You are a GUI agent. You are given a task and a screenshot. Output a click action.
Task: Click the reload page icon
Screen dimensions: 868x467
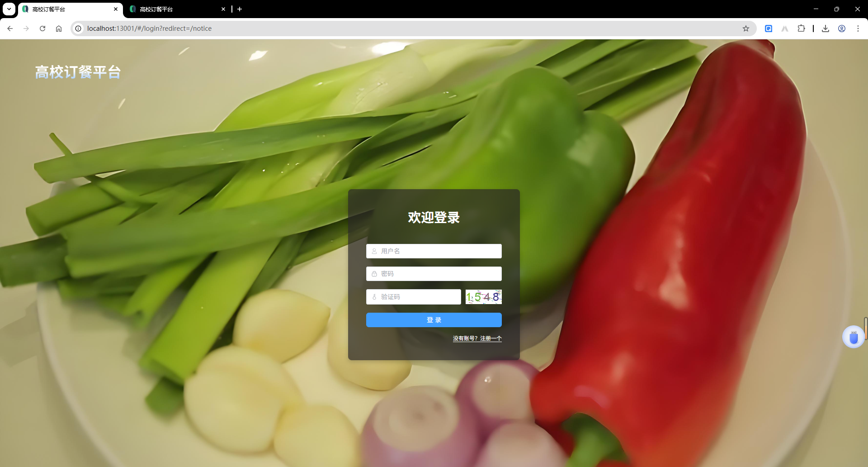click(x=42, y=28)
